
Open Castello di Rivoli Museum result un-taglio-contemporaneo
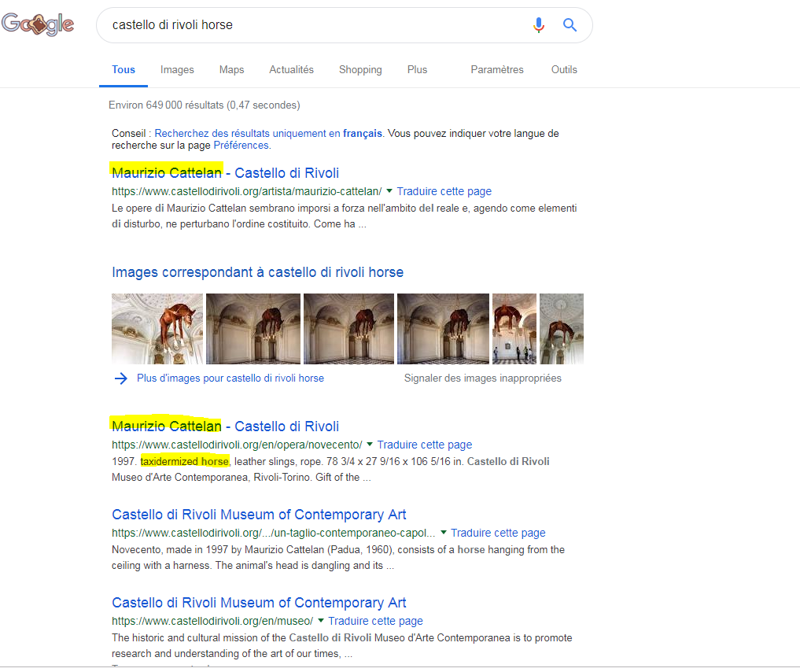(x=259, y=515)
